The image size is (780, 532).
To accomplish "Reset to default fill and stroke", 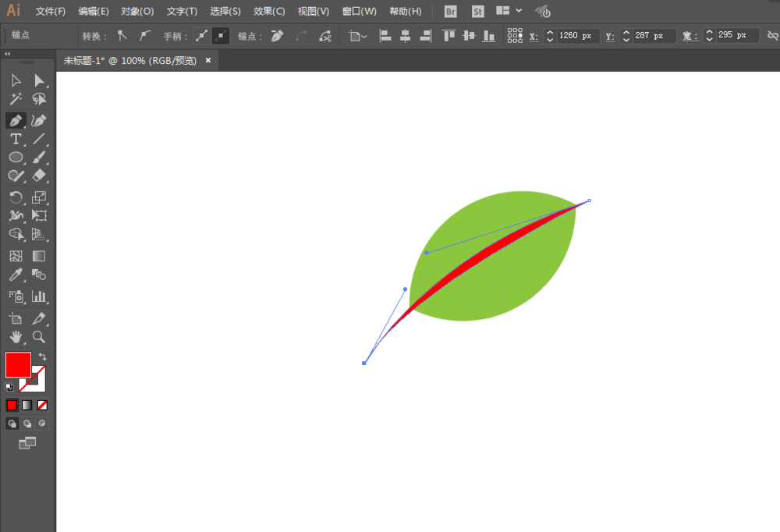I will click(9, 387).
